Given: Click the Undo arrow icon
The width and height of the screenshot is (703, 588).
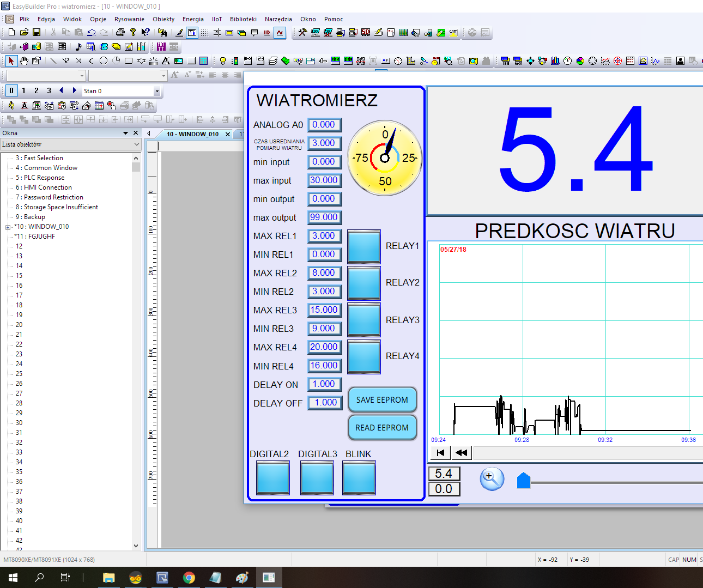Looking at the screenshot, I should pyautogui.click(x=91, y=32).
